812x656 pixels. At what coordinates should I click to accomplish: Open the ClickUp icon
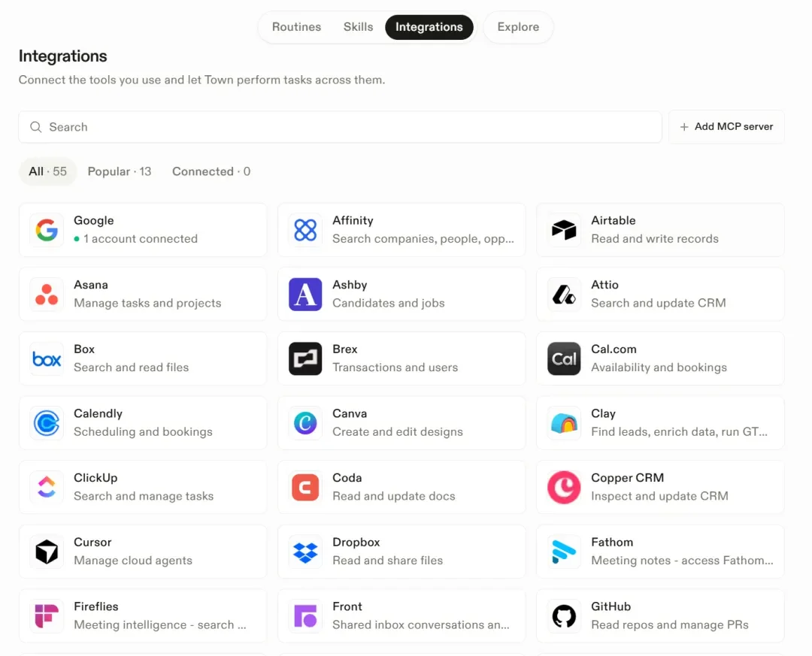click(47, 487)
